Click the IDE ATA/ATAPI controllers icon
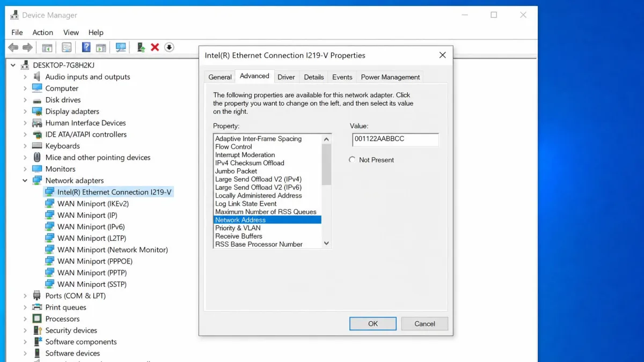The height and width of the screenshot is (362, 644). click(37, 135)
